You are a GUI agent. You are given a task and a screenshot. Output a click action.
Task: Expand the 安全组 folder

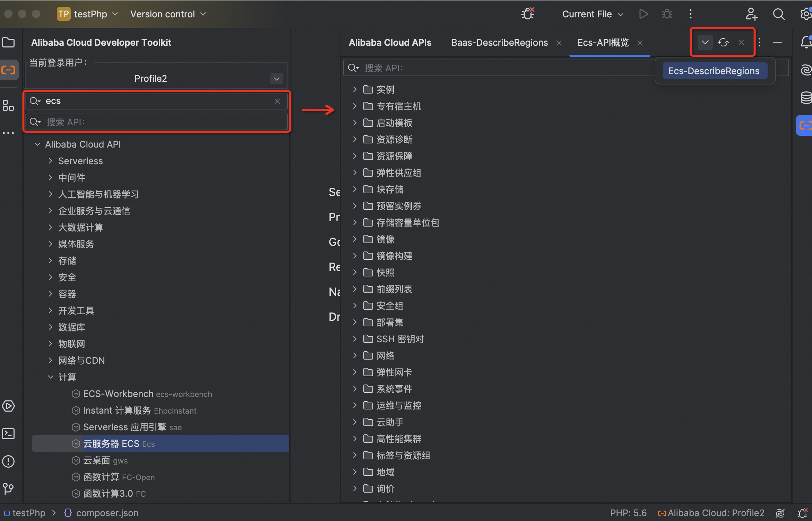pyautogui.click(x=355, y=306)
